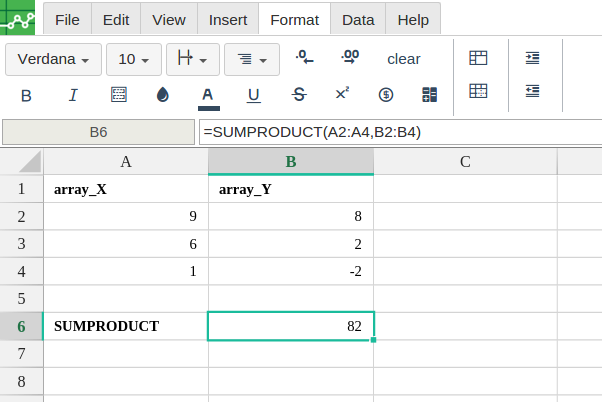The height and width of the screenshot is (402, 602).
Task: Open the number format calculator-style icon
Action: tap(429, 94)
